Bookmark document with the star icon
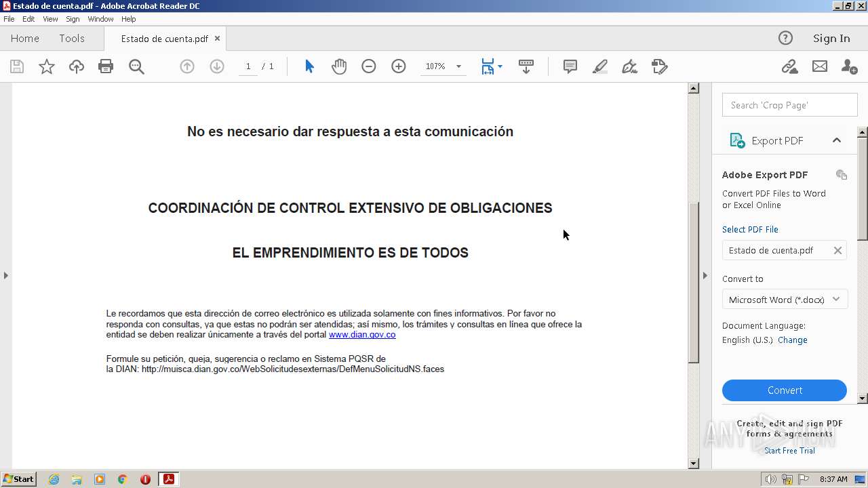 [x=47, y=66]
